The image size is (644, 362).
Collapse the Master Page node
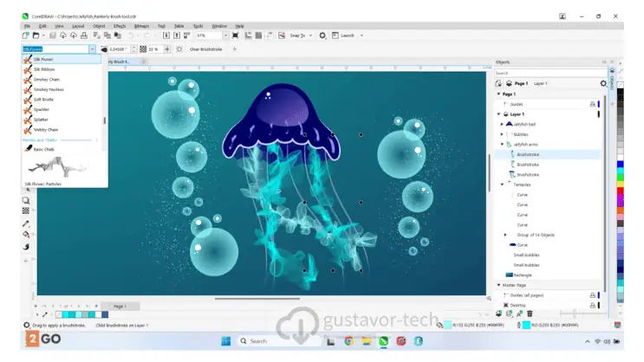click(x=498, y=285)
